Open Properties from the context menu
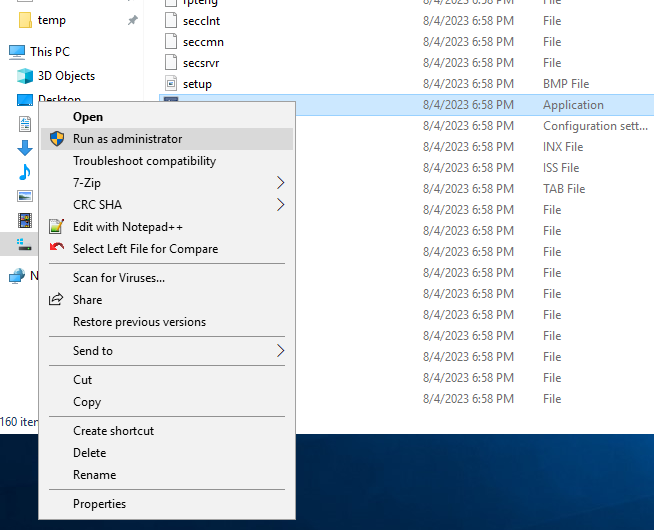The image size is (654, 530). click(167, 504)
